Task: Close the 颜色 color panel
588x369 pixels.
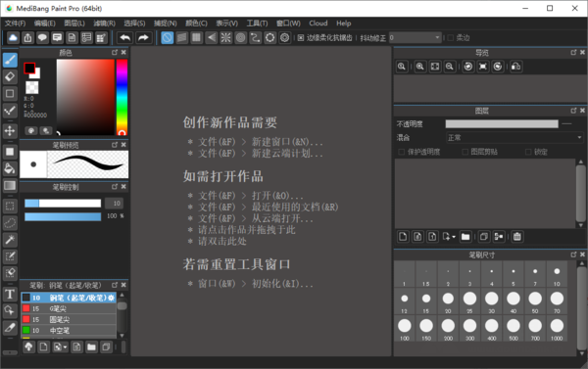Action: (123, 53)
